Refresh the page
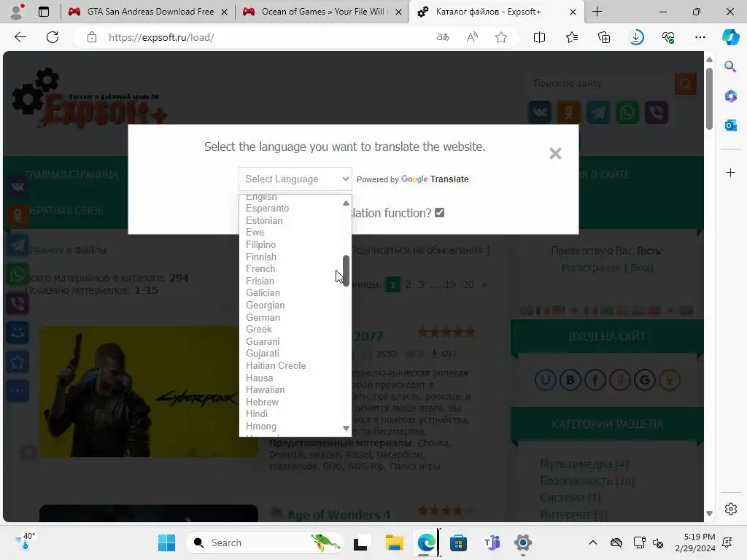747x560 pixels. [53, 37]
